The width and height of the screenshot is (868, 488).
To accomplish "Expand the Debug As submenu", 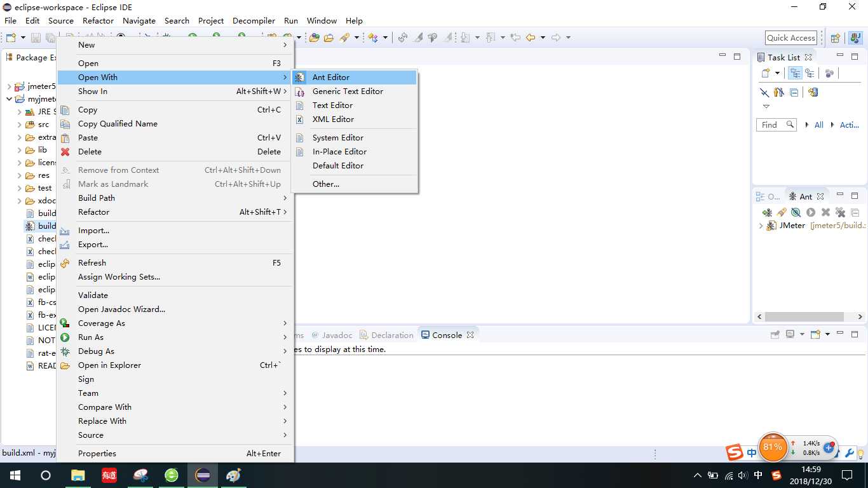I will pyautogui.click(x=175, y=351).
